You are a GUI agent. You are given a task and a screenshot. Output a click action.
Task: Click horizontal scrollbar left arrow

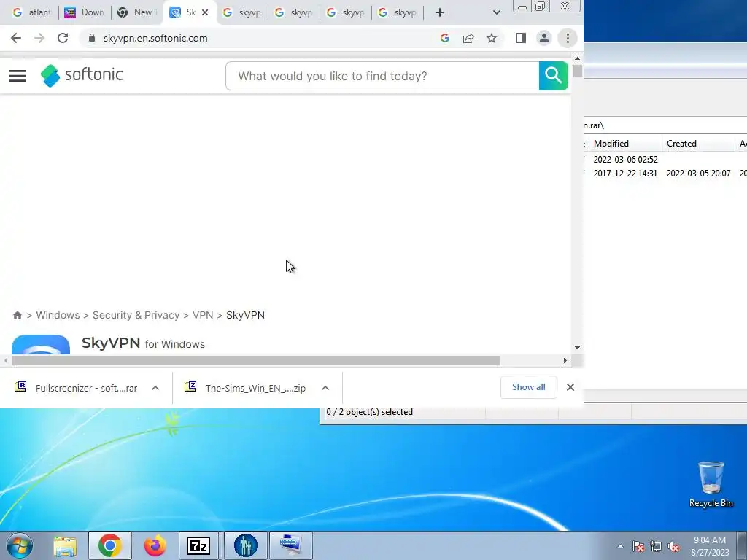6,360
